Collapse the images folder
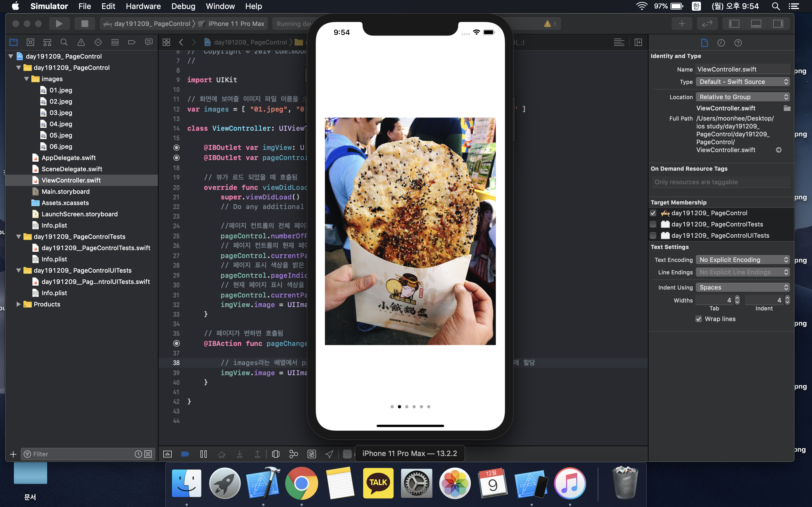 [27, 79]
